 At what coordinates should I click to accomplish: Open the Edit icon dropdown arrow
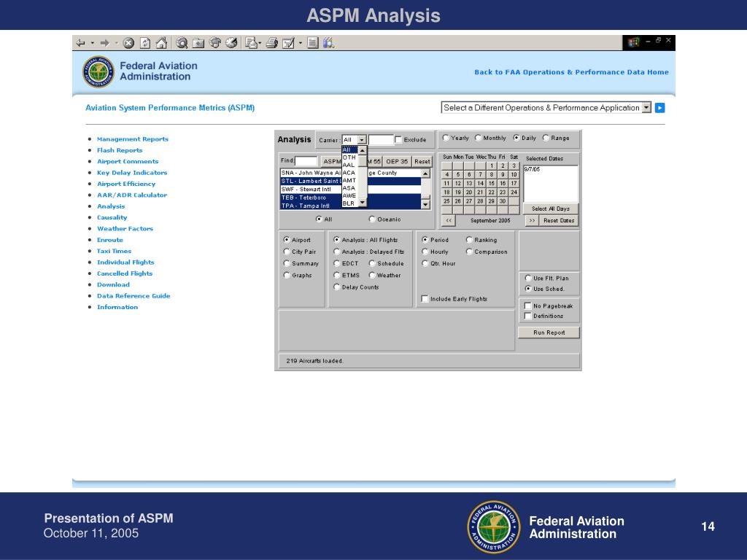pos(300,43)
